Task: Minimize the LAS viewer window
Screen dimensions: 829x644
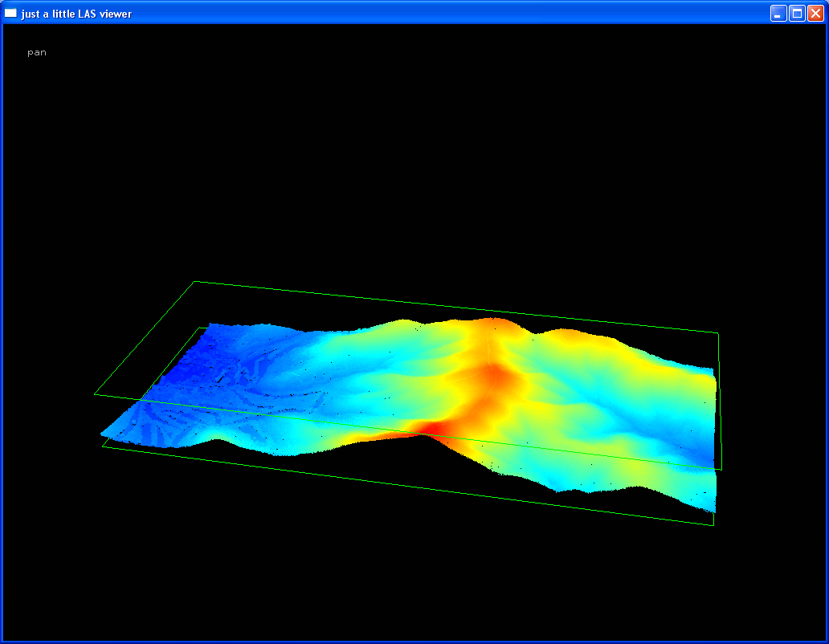Action: 778,13
